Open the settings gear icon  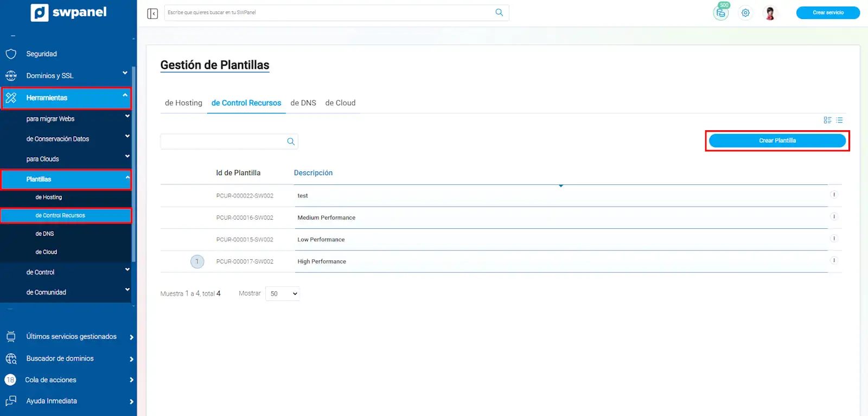(745, 13)
